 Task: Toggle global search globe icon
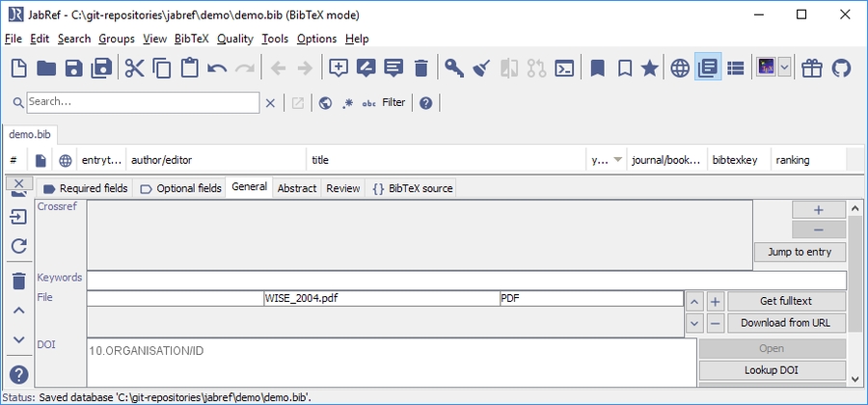pyautogui.click(x=326, y=103)
